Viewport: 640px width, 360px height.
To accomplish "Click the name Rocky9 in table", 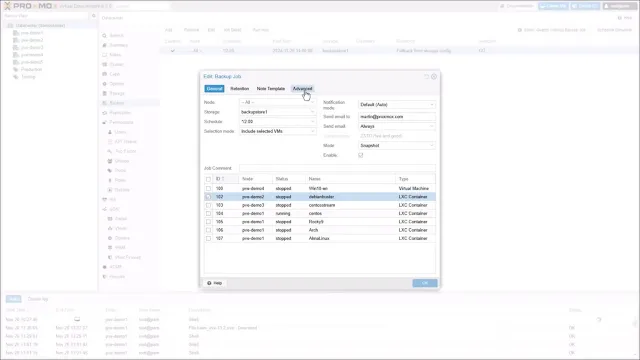I will 316,222.
